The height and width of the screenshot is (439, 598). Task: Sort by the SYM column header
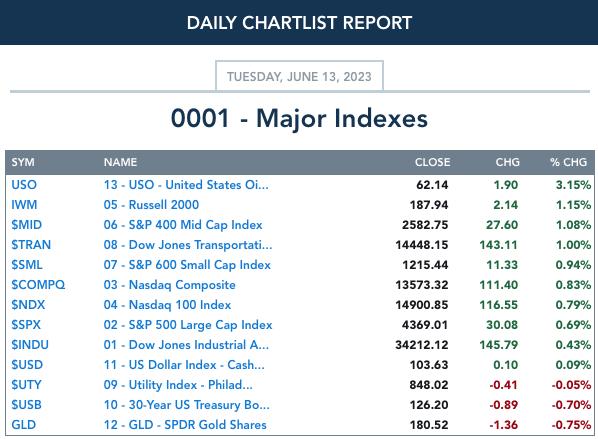tap(23, 162)
